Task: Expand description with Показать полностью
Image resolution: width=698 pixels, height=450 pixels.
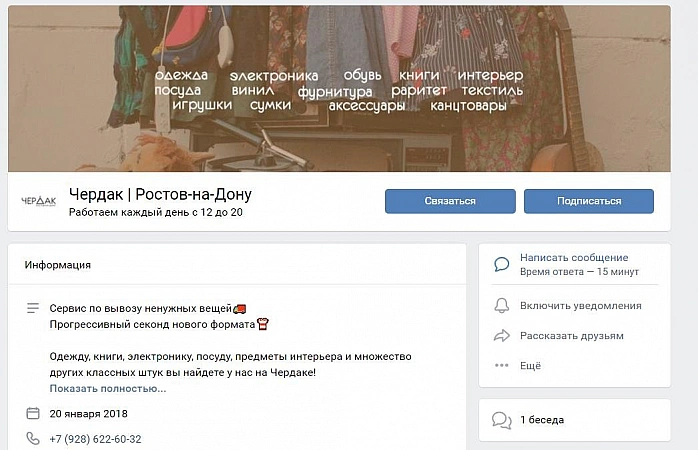Action: (x=108, y=389)
